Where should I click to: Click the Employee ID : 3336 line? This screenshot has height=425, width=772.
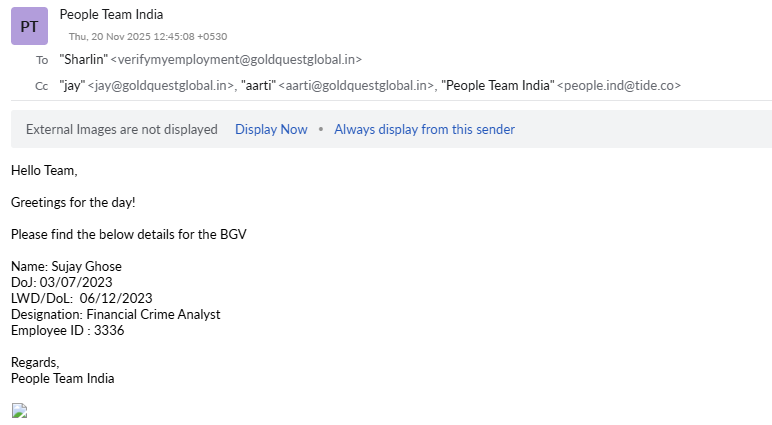tap(67, 330)
